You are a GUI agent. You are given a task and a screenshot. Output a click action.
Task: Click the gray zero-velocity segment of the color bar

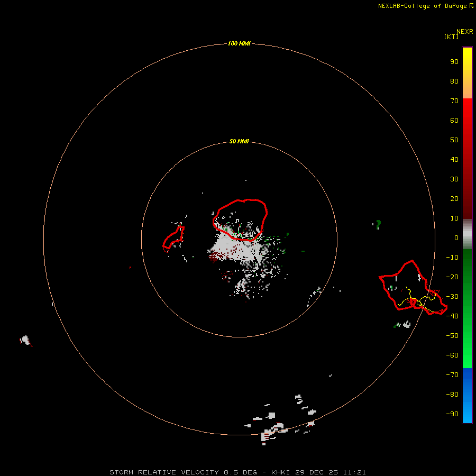coord(467,234)
